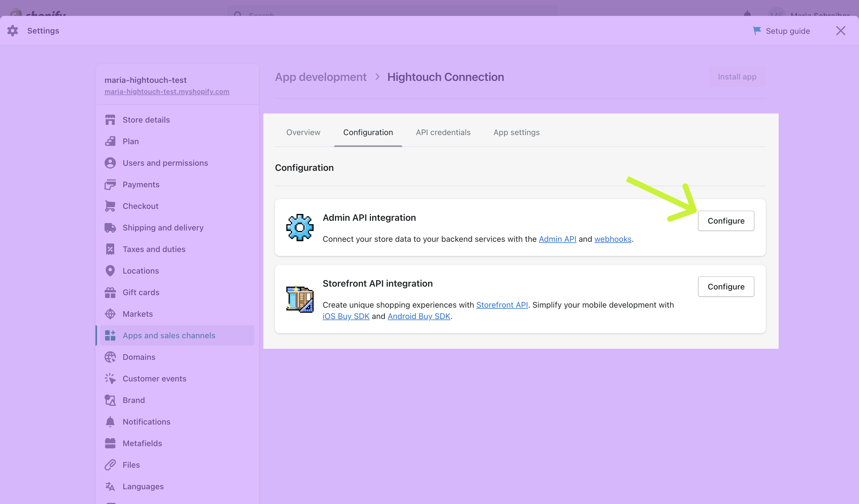Open the Android Buy SDK link
The width and height of the screenshot is (859, 504).
(x=419, y=316)
